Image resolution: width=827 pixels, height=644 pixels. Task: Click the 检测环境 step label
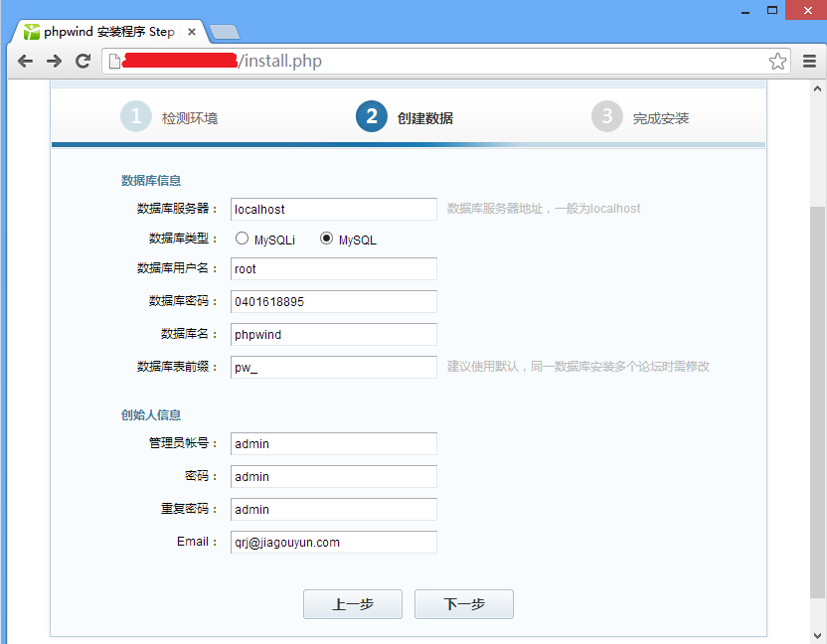click(190, 118)
